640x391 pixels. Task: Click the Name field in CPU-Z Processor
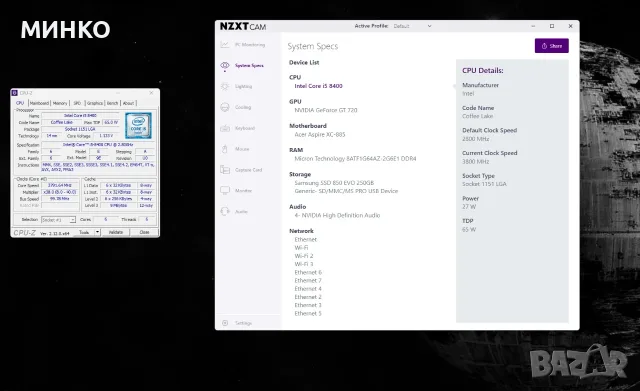coord(80,116)
